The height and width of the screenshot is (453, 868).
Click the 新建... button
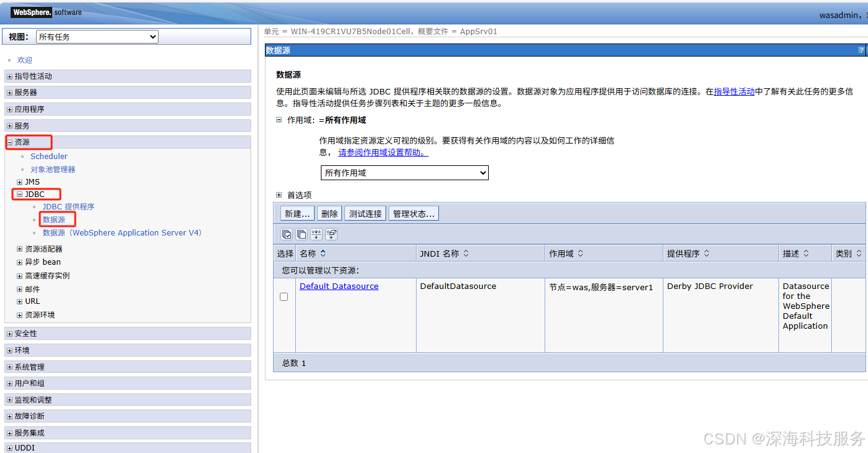pyautogui.click(x=297, y=214)
